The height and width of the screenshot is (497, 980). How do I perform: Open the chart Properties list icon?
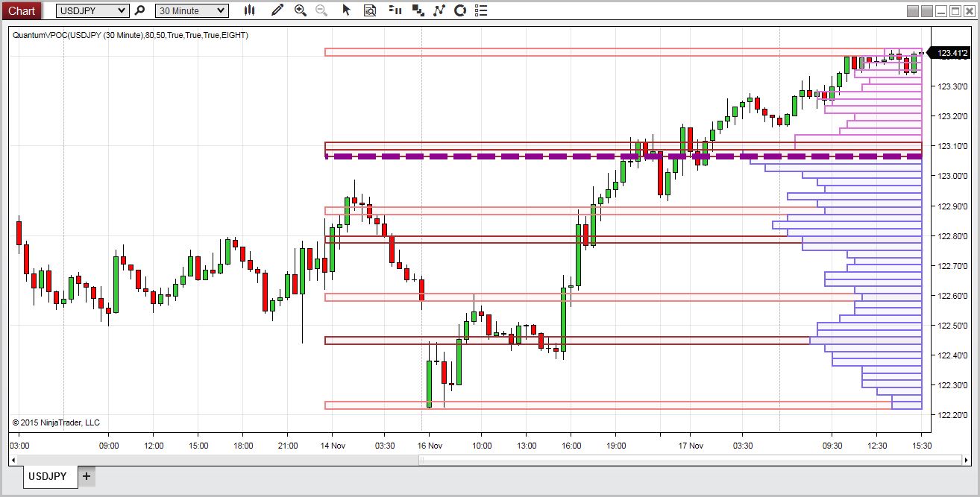coord(482,10)
